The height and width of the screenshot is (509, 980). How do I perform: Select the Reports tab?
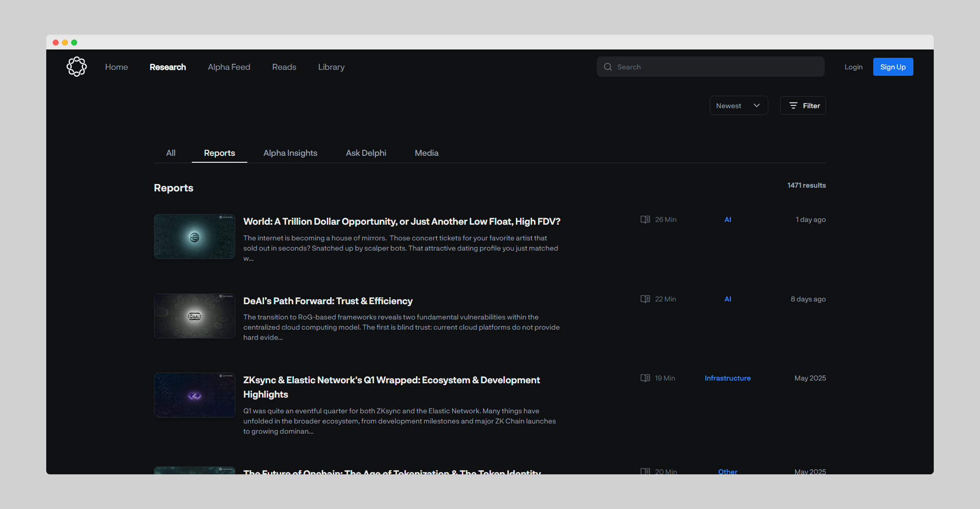[220, 153]
